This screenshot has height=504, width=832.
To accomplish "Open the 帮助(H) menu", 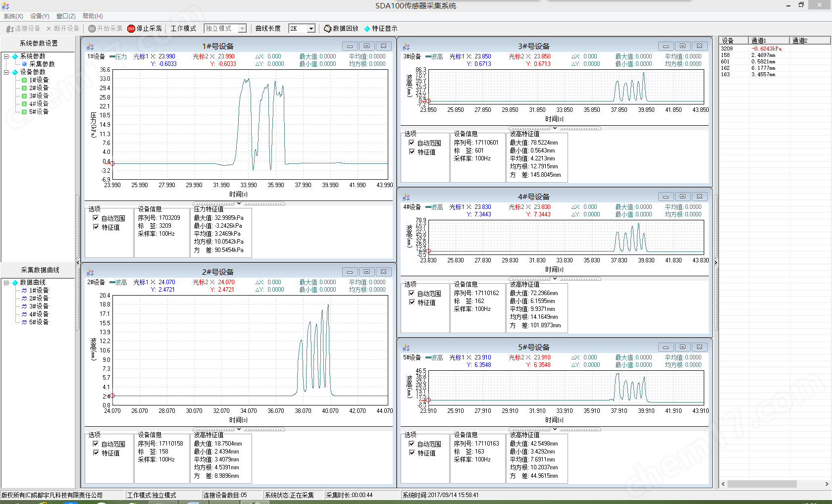I will [93, 16].
